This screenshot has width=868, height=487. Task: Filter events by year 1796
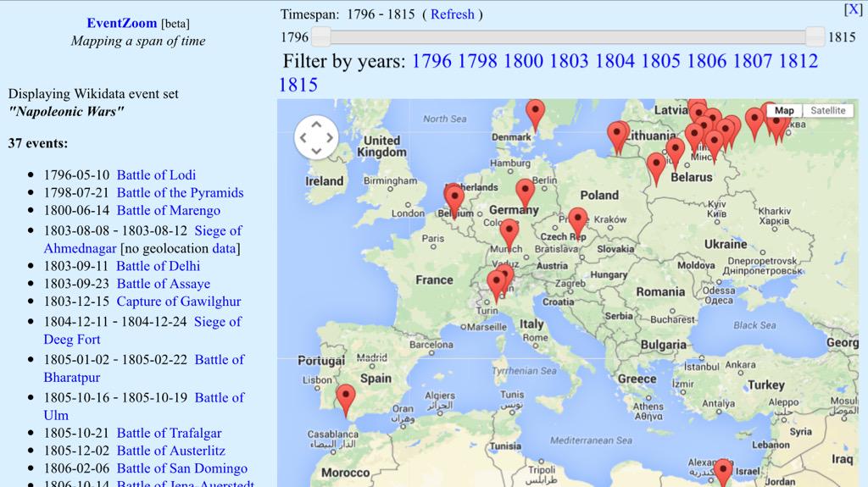point(431,61)
